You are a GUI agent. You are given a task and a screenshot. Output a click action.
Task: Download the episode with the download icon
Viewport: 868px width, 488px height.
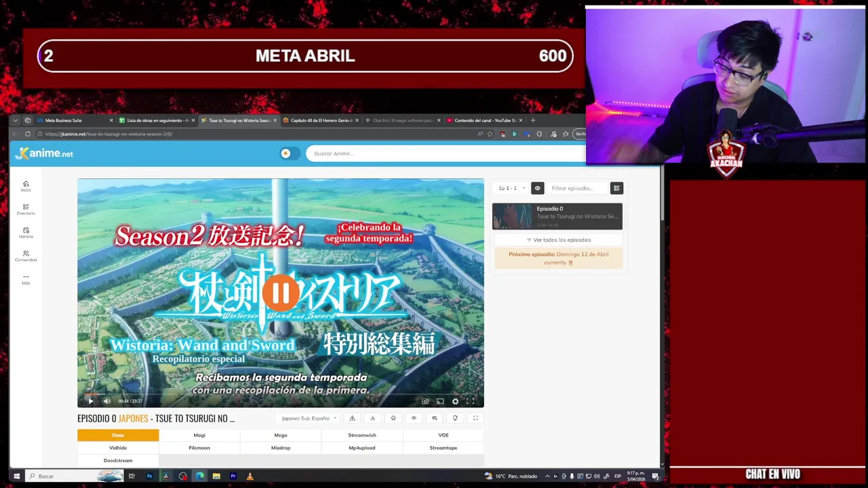[372, 418]
